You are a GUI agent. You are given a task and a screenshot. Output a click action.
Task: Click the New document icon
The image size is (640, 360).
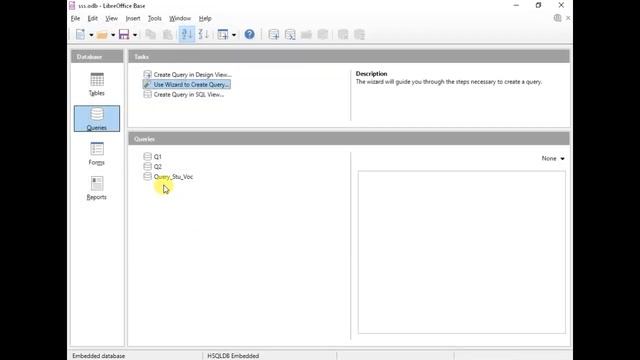click(80, 35)
